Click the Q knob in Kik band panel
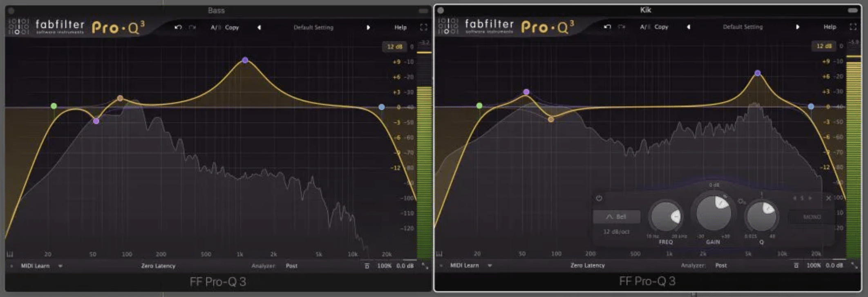The height and width of the screenshot is (297, 868). (x=761, y=216)
